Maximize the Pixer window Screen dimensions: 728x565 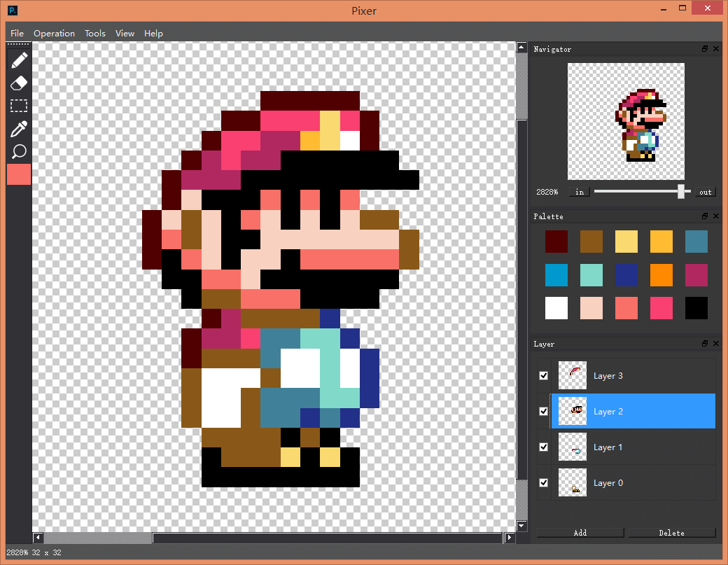pos(682,8)
